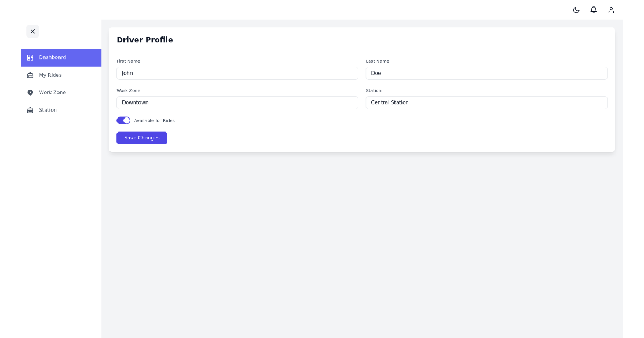Click the Available for Rides label
The height and width of the screenshot is (338, 644).
155,120
